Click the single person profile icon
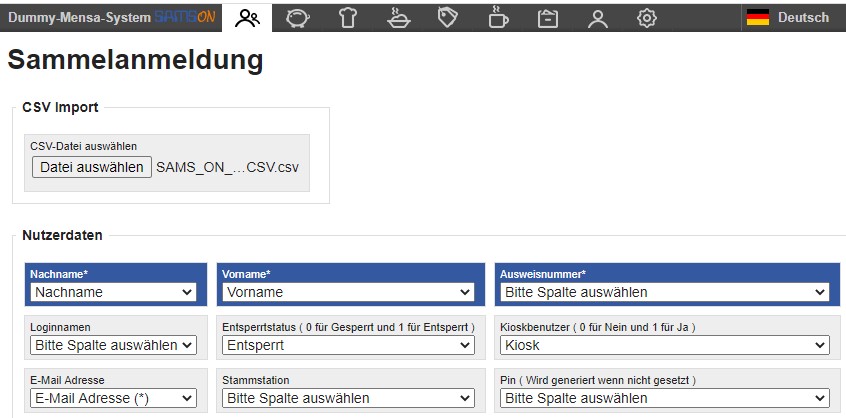846x418 pixels. [597, 18]
